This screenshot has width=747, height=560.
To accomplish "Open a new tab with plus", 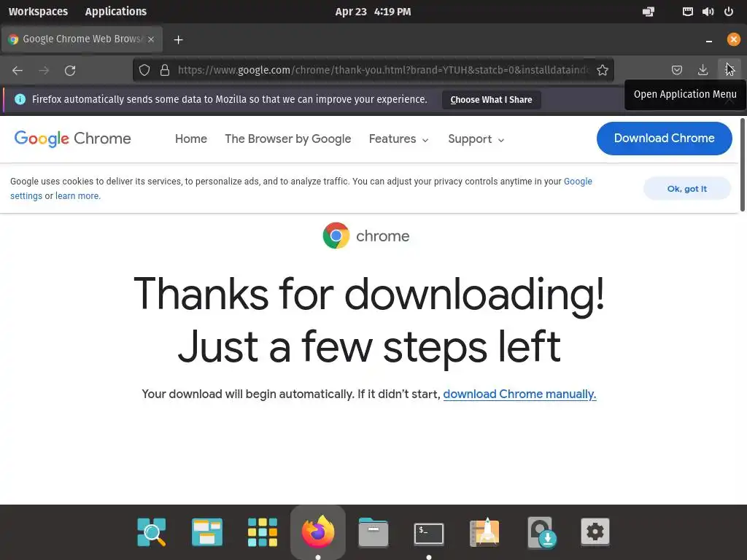I will 178,39.
